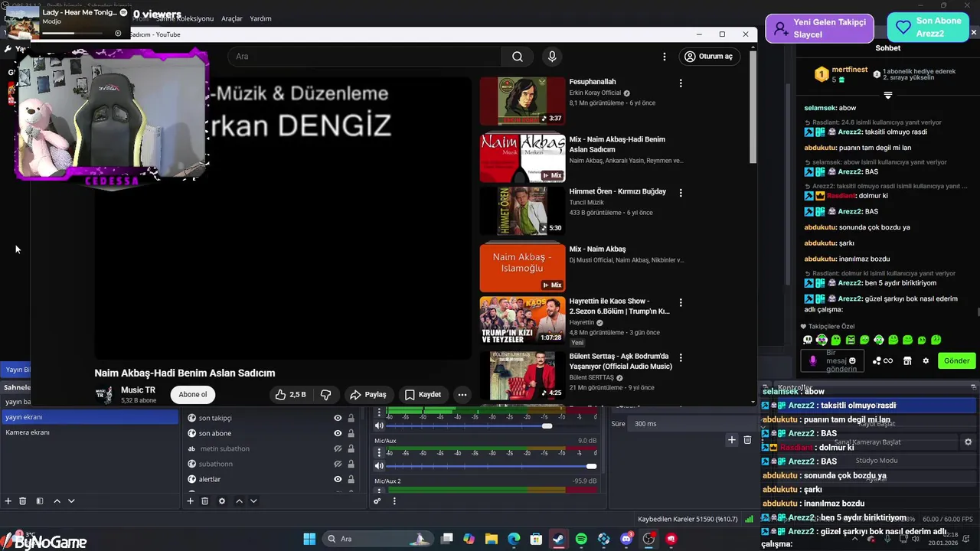This screenshot has height=551, width=980.
Task: Click Oturum aç sign-in button
Action: pos(709,57)
